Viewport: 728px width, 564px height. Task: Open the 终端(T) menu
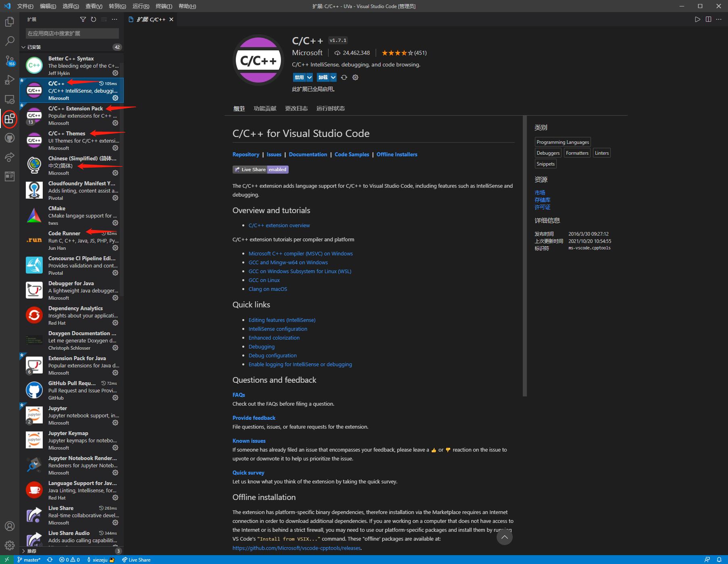(x=164, y=6)
